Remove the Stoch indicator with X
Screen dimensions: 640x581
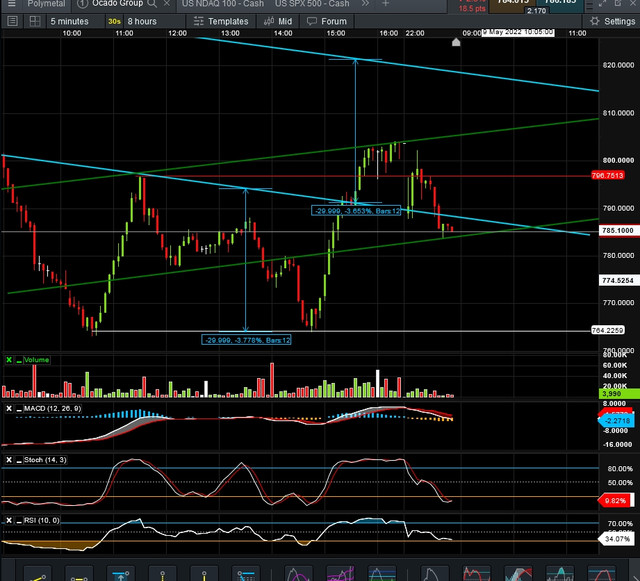pos(9,460)
